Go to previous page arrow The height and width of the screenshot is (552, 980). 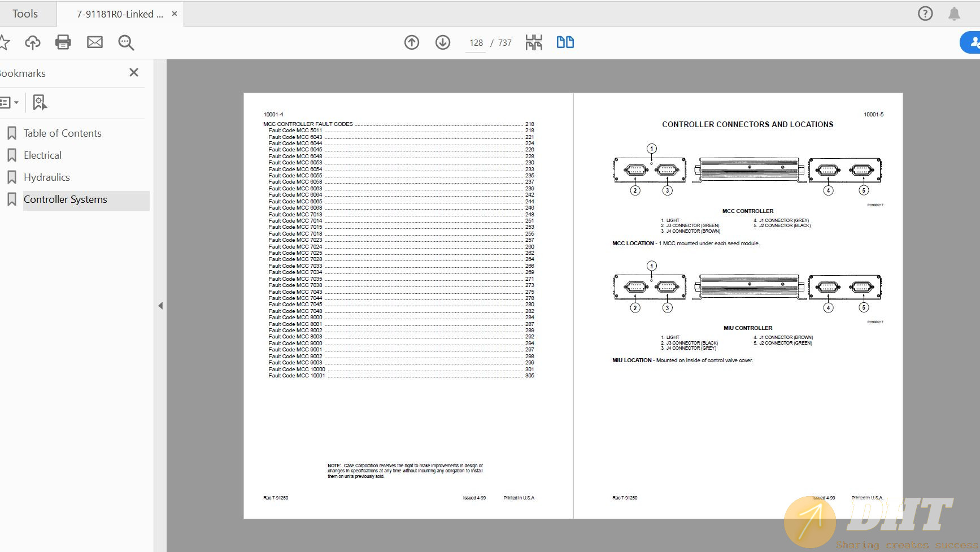pos(412,42)
